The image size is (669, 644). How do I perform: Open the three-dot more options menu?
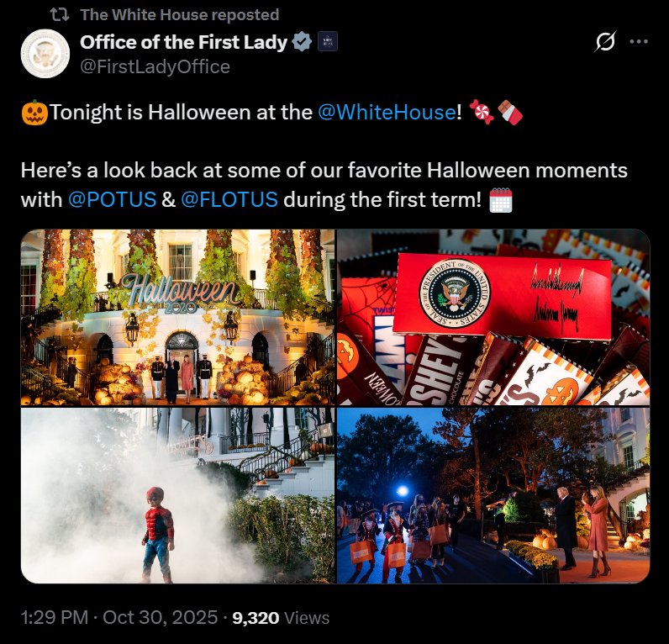pyautogui.click(x=639, y=41)
